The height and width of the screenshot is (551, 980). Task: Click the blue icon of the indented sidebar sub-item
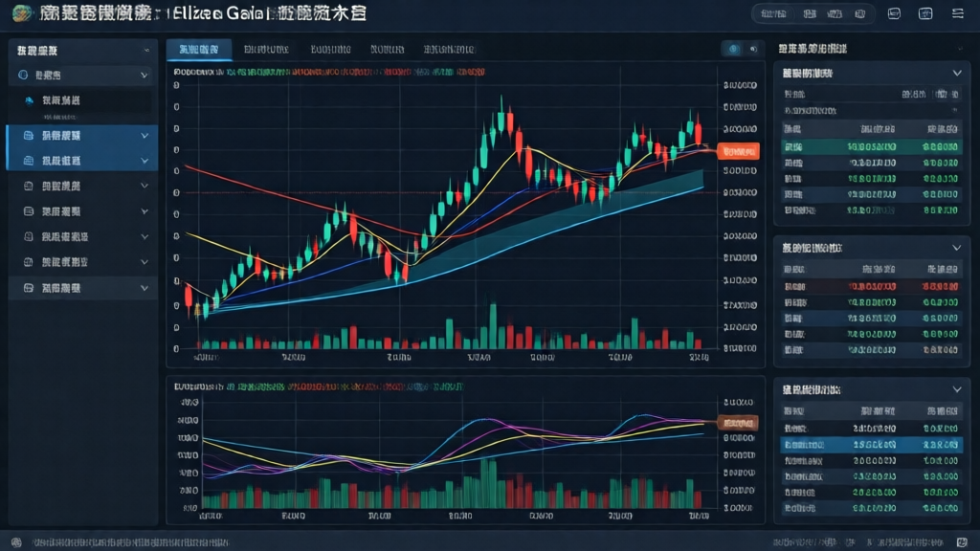(x=30, y=100)
